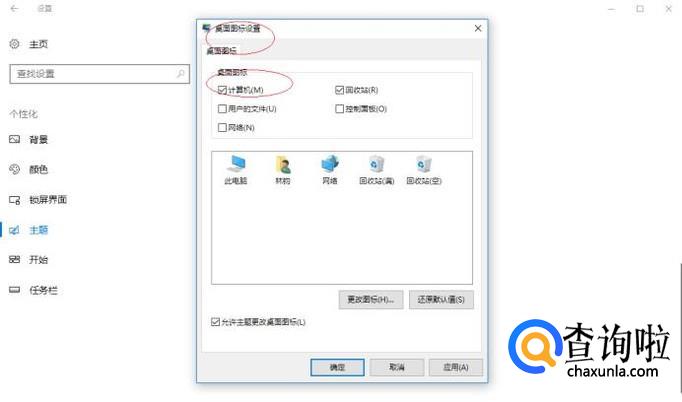682x402 pixels.
Task: Select the Recycle Bin (empty) icon
Action: 424,164
